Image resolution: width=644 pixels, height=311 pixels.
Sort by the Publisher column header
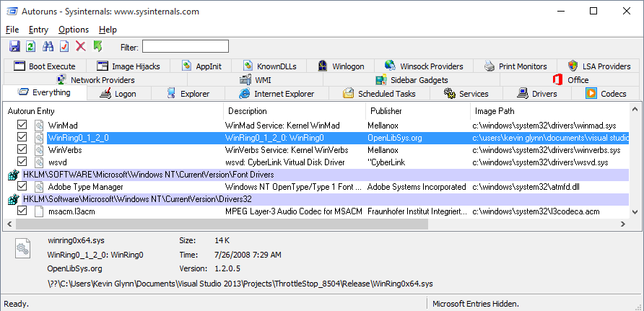(386, 111)
